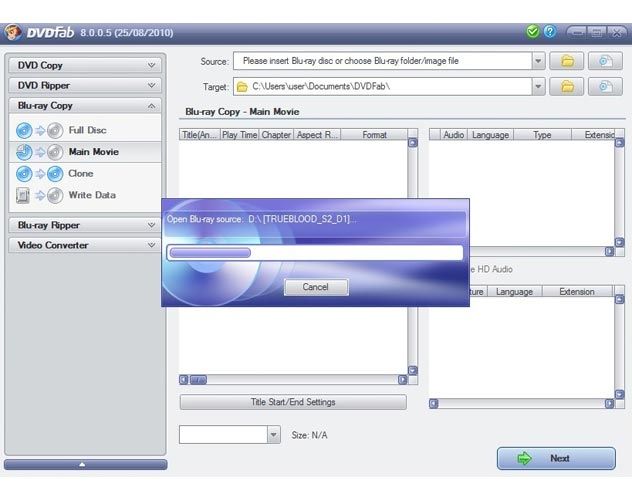
Task: Select Full Disc copy mode
Action: point(85,131)
